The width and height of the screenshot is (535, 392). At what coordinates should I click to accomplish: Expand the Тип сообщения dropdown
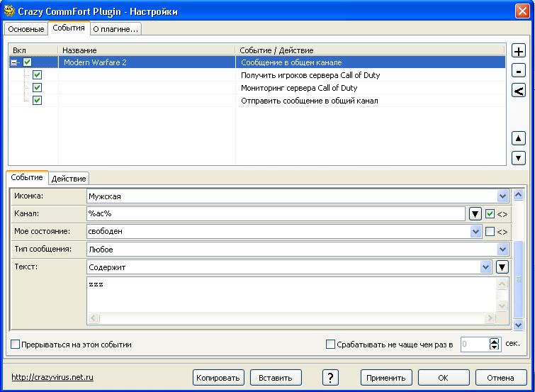pyautogui.click(x=502, y=250)
